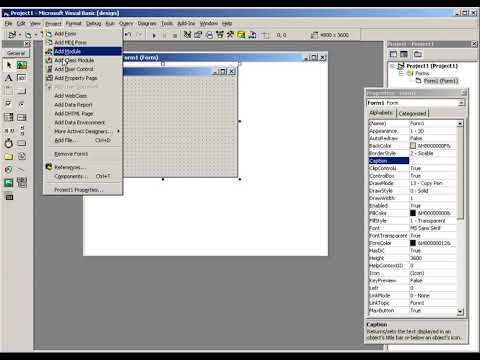The image size is (480, 360).
Task: Open the dropdown arrow beside Add Project icon
Action: point(20,35)
